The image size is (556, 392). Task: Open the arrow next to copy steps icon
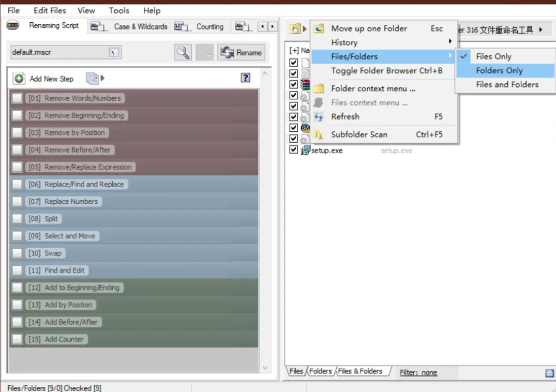click(x=102, y=78)
